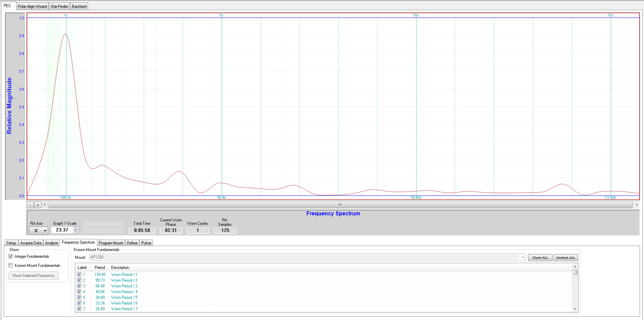
Task: Click the 'Worm Period / 1' description
Action: point(124,274)
